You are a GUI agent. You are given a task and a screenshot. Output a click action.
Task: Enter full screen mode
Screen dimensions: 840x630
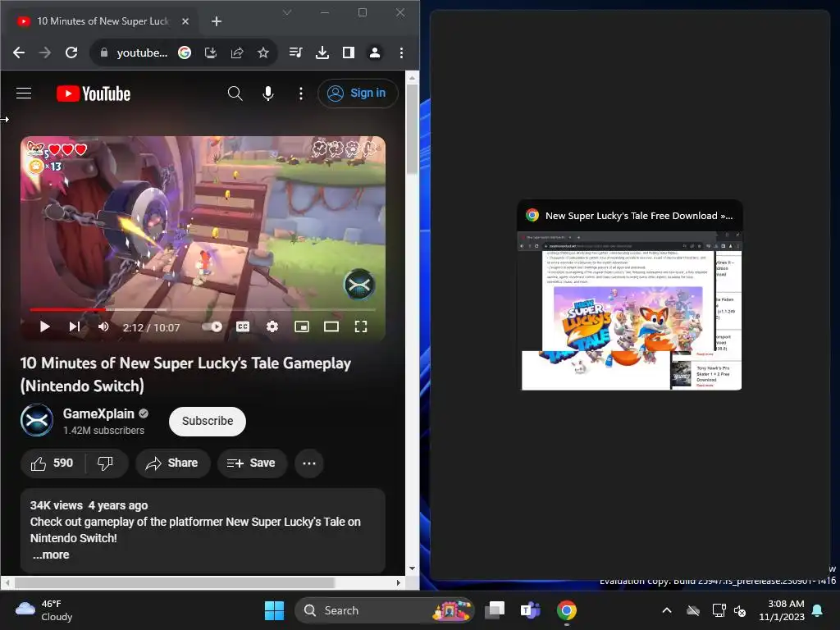point(361,326)
